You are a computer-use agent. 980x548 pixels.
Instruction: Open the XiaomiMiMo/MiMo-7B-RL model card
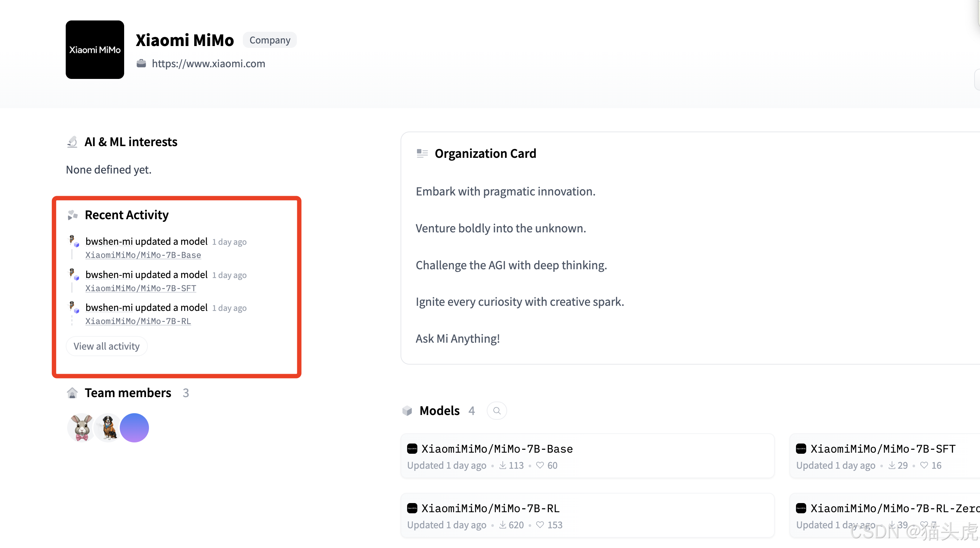tap(490, 509)
